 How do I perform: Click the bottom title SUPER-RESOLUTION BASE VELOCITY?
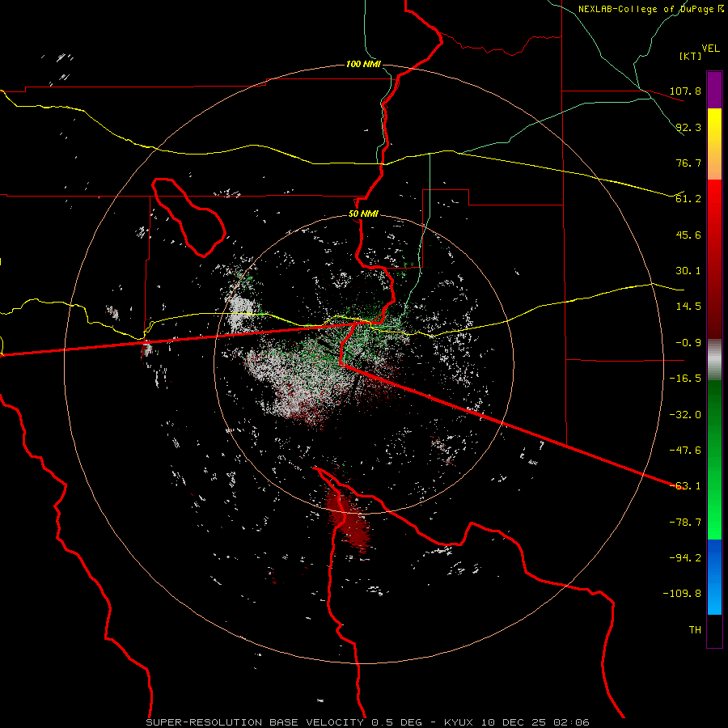pyautogui.click(x=255, y=722)
